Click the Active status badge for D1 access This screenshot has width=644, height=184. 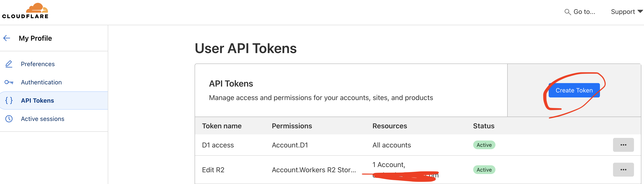coord(484,145)
